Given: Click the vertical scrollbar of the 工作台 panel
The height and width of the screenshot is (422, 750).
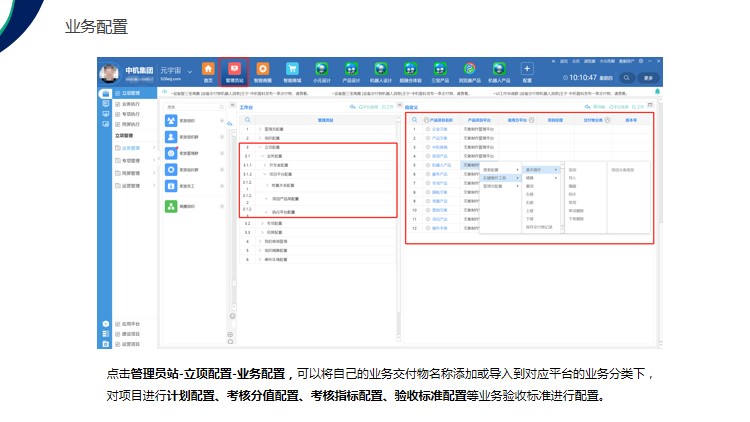Looking at the screenshot, I should [x=398, y=228].
